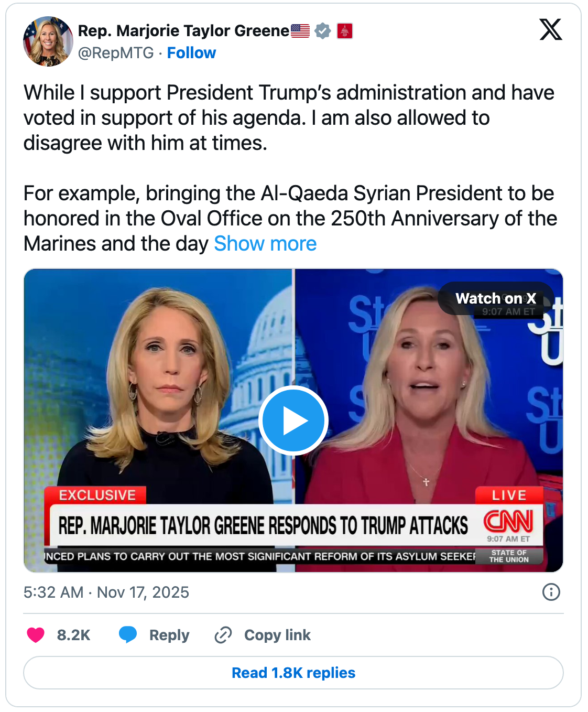Open the X logo icon
The height and width of the screenshot is (712, 588).
pos(551,29)
